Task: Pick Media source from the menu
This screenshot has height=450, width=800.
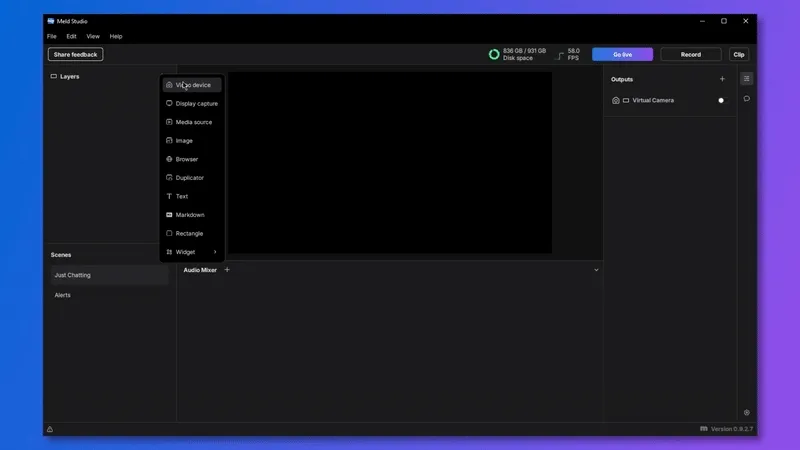Action: pos(192,122)
